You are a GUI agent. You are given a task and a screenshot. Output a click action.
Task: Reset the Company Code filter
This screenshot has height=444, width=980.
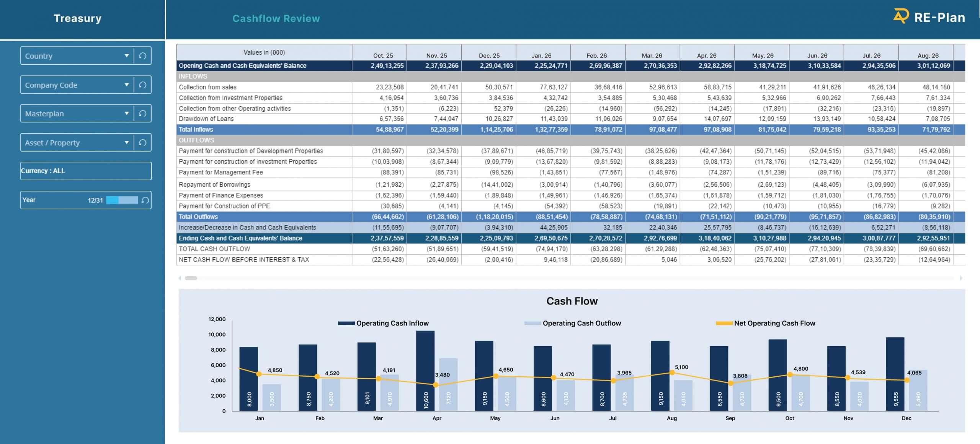pyautogui.click(x=142, y=85)
